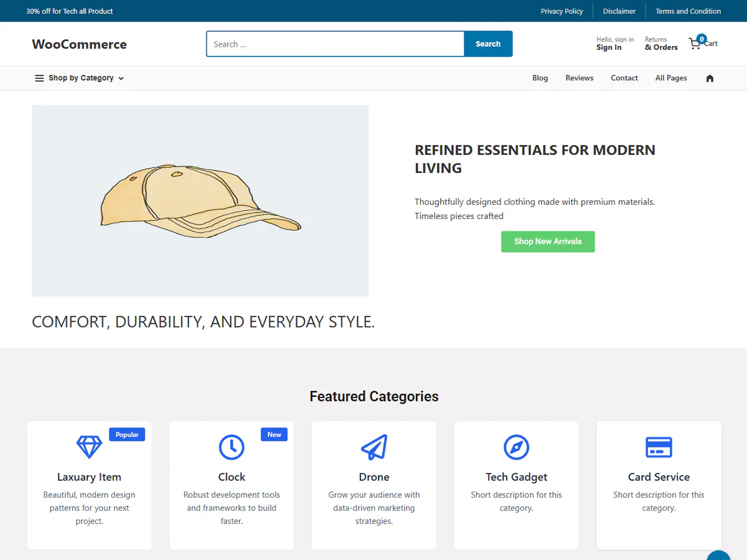This screenshot has width=747, height=560.
Task: Click the paper plane icon on Drone card
Action: (374, 447)
